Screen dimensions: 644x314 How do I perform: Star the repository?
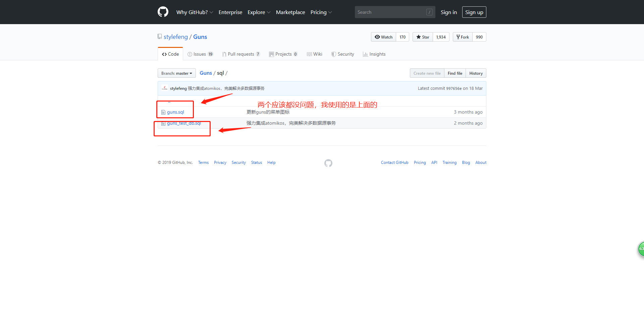tap(423, 37)
